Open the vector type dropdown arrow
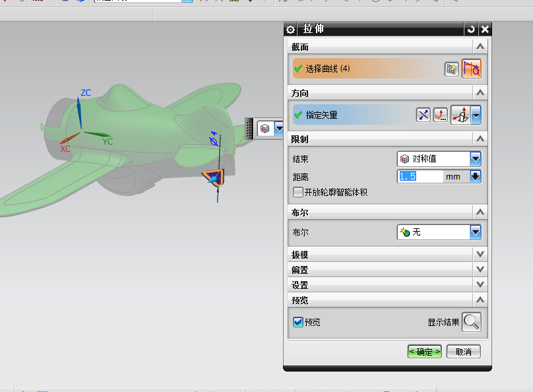The height and width of the screenshot is (392, 533). click(474, 114)
